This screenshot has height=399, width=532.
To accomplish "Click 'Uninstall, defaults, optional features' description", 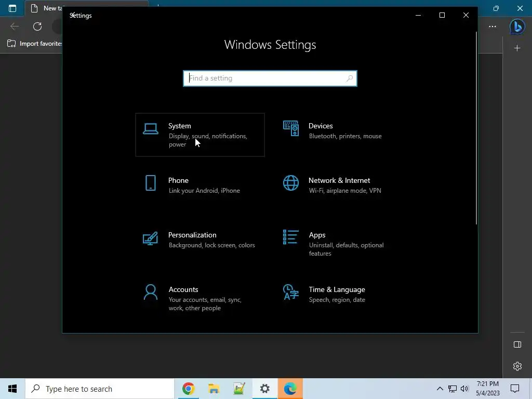I will [346, 249].
